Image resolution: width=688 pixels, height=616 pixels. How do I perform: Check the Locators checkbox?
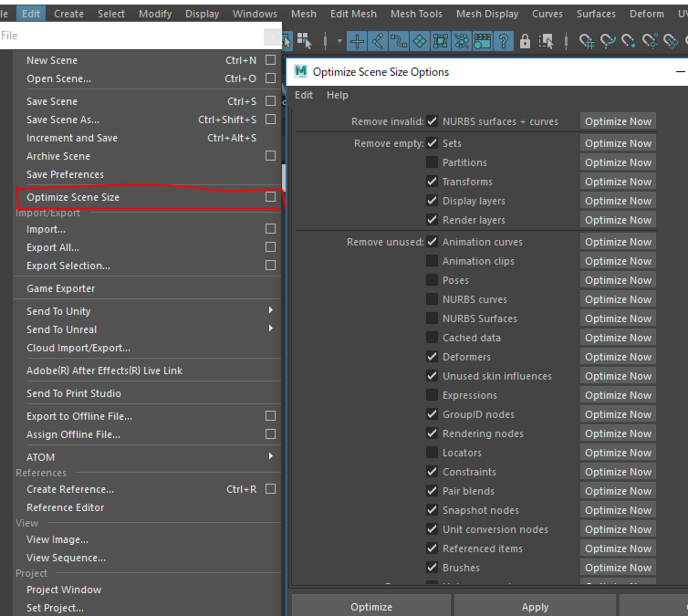[x=432, y=452]
